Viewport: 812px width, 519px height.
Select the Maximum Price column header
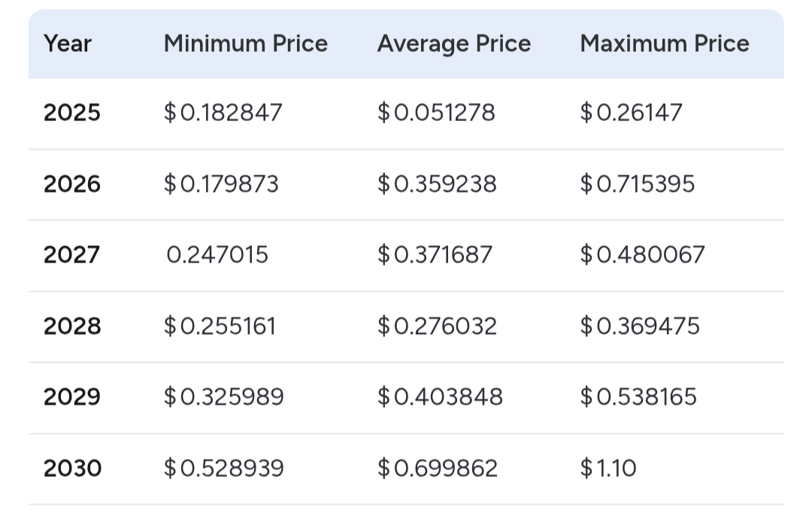pos(665,44)
